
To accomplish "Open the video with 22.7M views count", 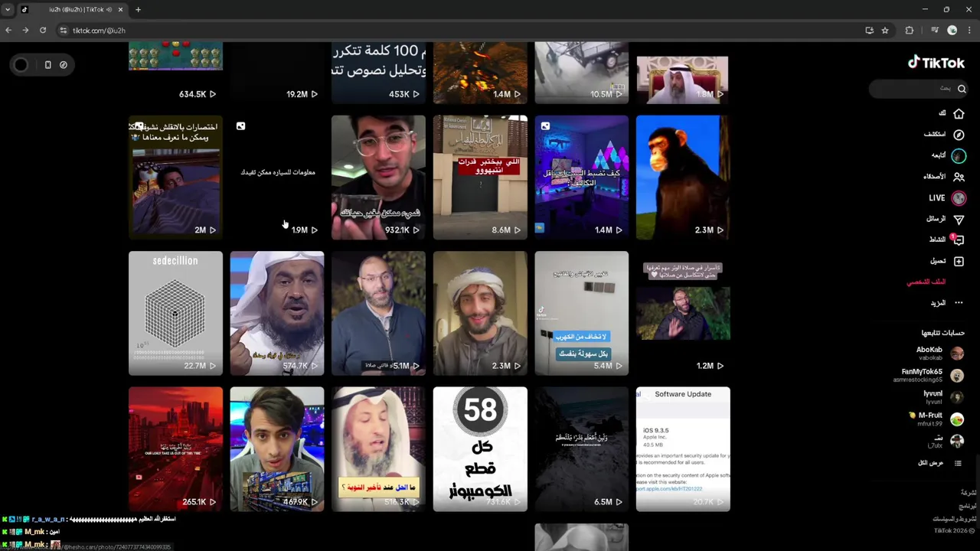I will coord(175,313).
